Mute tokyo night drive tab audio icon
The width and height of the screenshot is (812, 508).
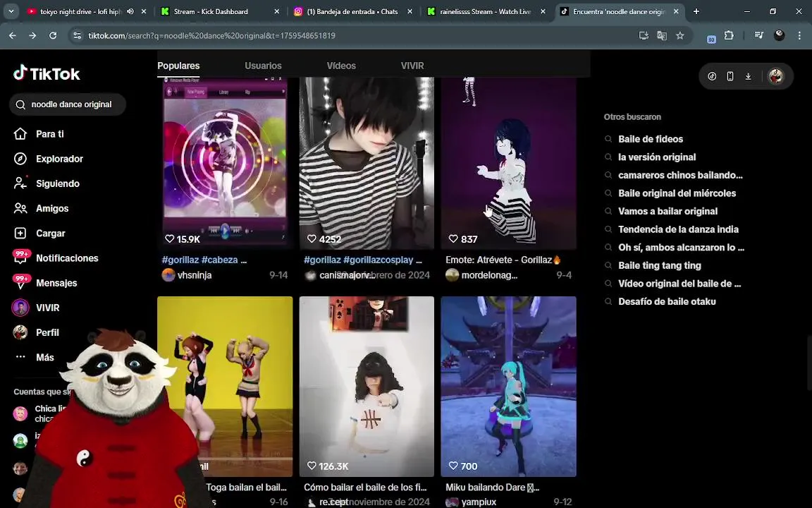click(x=130, y=11)
